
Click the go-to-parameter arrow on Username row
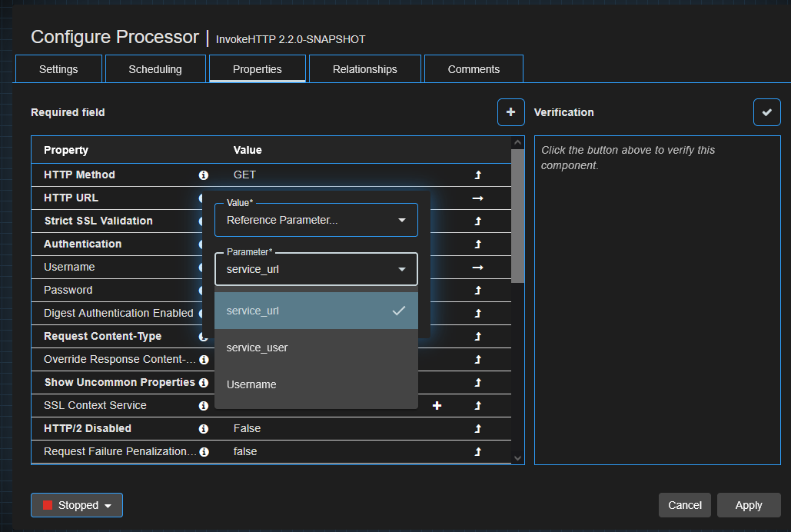477,267
